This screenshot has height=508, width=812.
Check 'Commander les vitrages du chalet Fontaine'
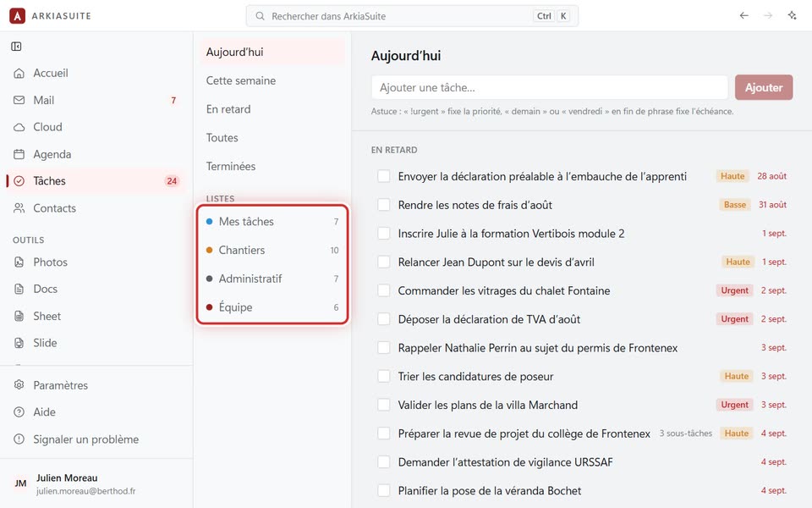tap(384, 290)
